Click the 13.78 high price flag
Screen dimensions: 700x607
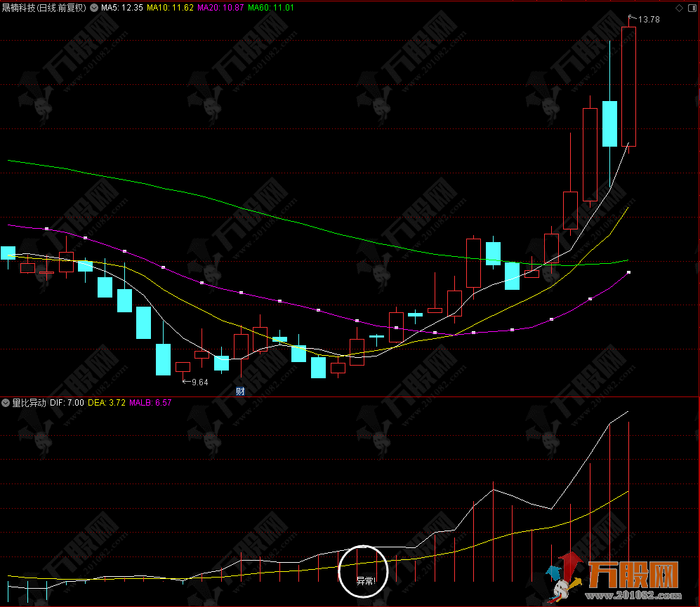click(x=644, y=20)
